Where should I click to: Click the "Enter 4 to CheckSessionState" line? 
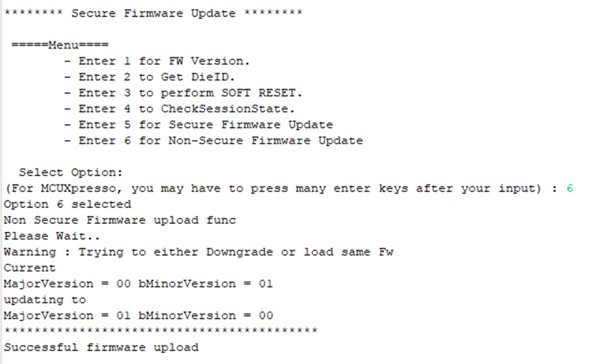point(186,109)
